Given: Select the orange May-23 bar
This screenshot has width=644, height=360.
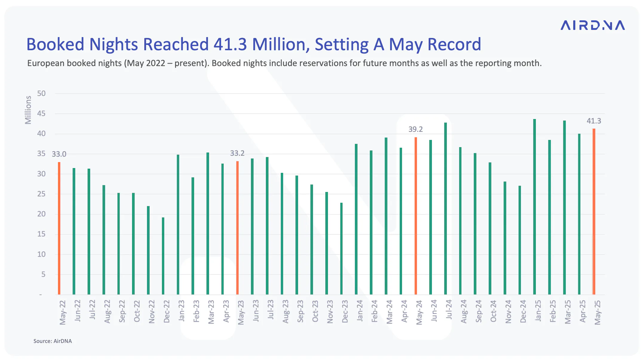Looking at the screenshot, I should point(237,228).
